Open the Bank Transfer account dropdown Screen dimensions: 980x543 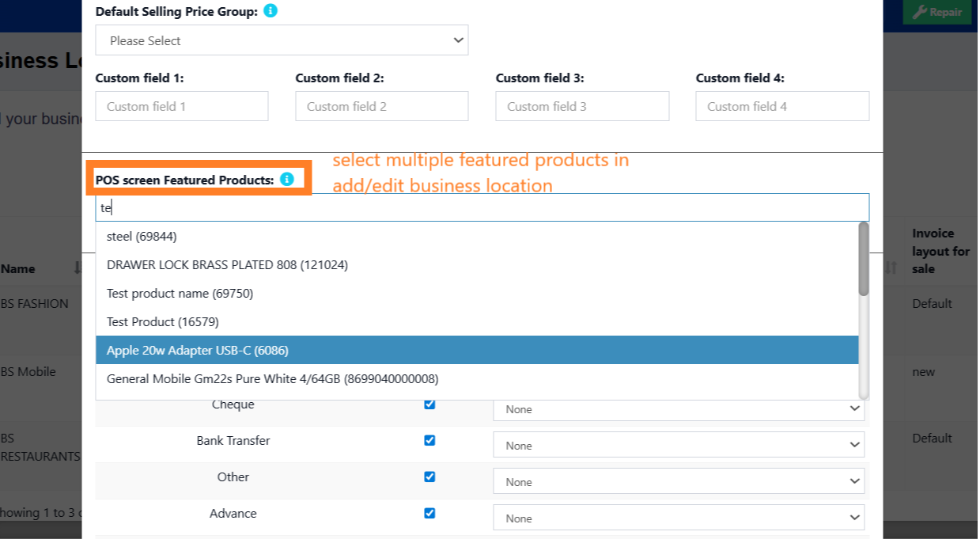[679, 446]
